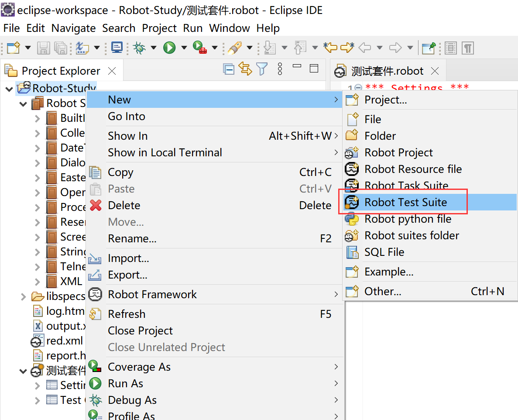Screen dimensions: 518x420
Task: Expand the libspecs folder node
Action: point(23,297)
